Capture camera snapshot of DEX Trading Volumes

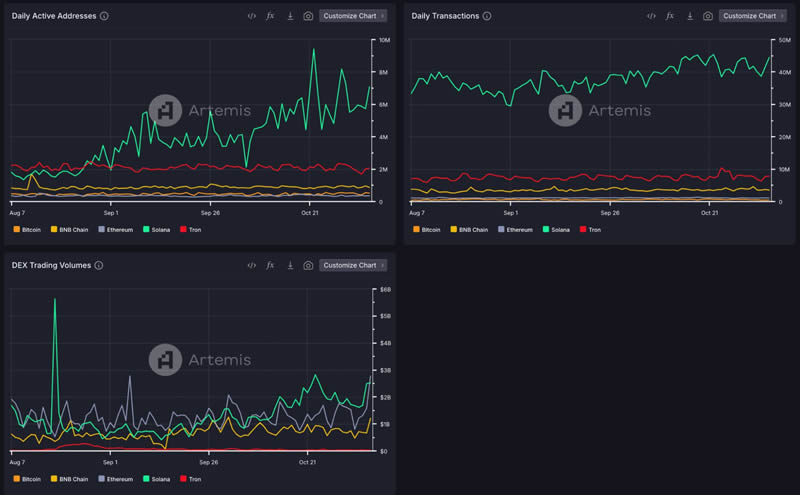308,265
